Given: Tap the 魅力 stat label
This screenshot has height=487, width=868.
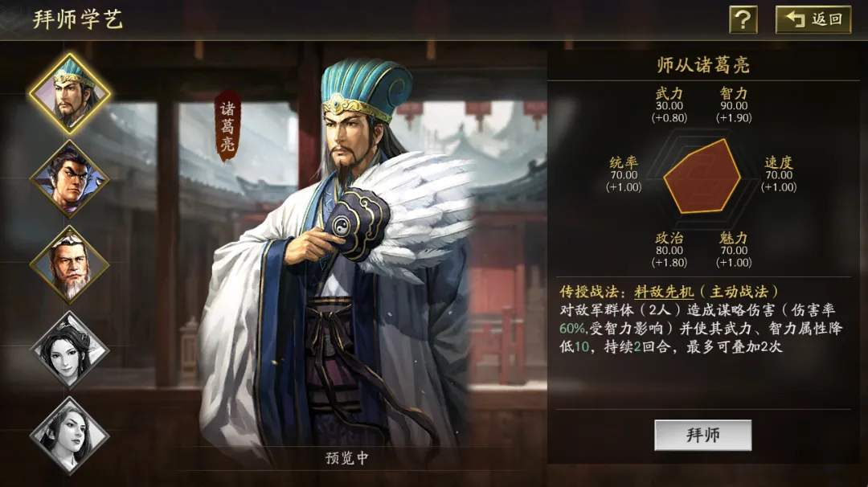Looking at the screenshot, I should click(x=734, y=238).
